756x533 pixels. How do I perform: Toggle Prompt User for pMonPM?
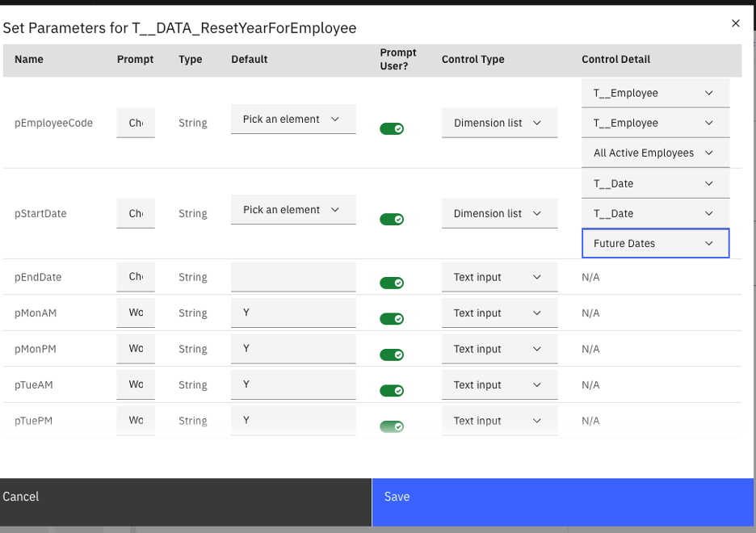click(x=392, y=354)
